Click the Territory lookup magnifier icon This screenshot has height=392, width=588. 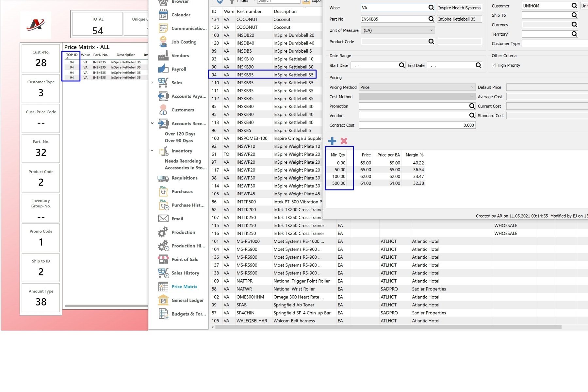(x=574, y=34)
